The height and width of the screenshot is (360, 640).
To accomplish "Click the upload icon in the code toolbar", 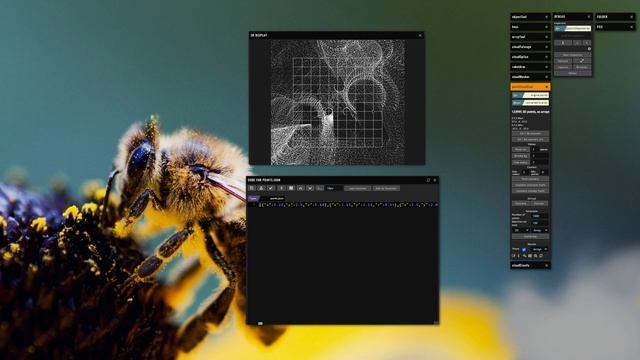I will (x=261, y=188).
